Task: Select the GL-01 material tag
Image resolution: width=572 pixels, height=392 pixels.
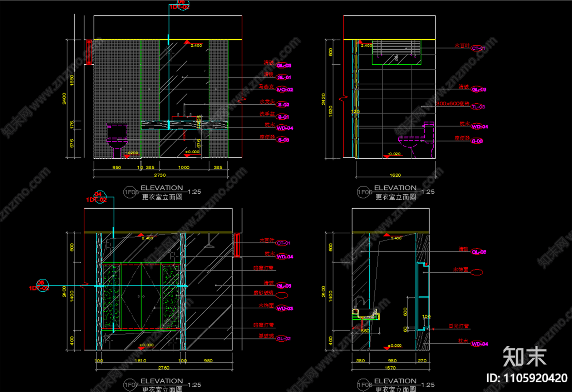Action: [284, 77]
